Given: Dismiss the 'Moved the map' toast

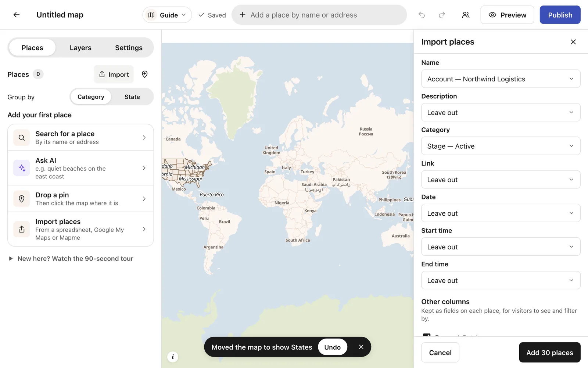Looking at the screenshot, I should (361, 347).
